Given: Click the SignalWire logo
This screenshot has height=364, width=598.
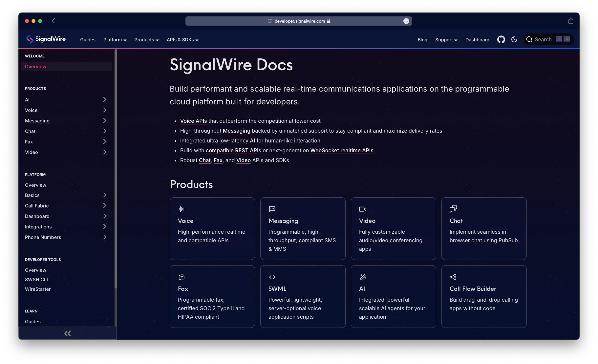Looking at the screenshot, I should [x=46, y=39].
